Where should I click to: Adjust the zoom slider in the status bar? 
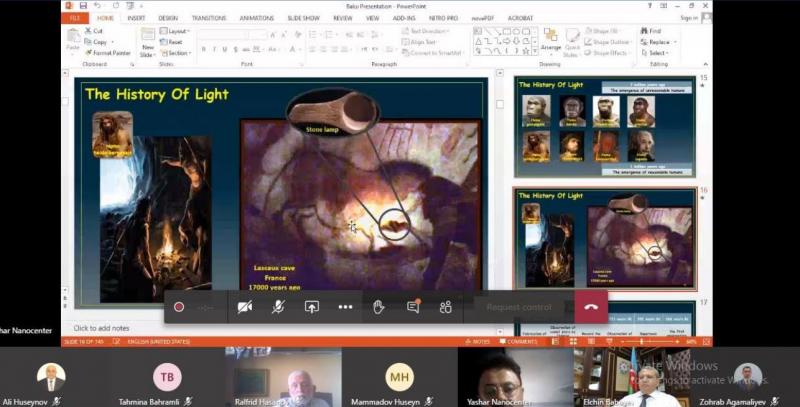(648, 341)
